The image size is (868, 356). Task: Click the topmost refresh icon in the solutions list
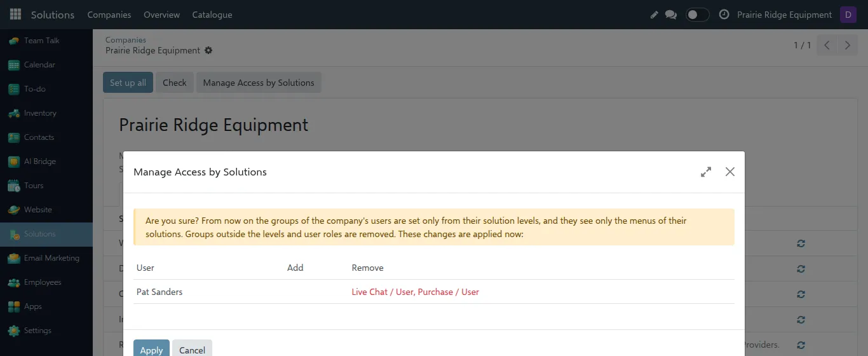pyautogui.click(x=801, y=243)
